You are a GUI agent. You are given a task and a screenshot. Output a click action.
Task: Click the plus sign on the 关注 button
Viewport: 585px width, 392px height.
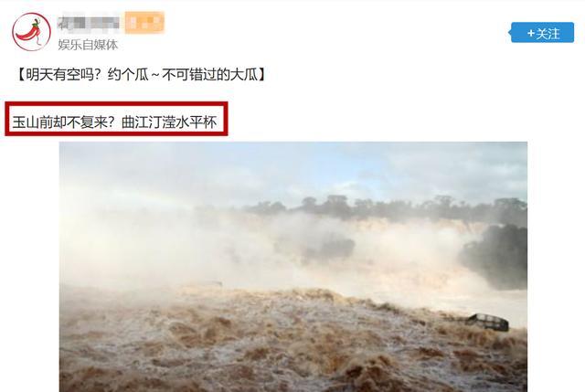coord(530,34)
